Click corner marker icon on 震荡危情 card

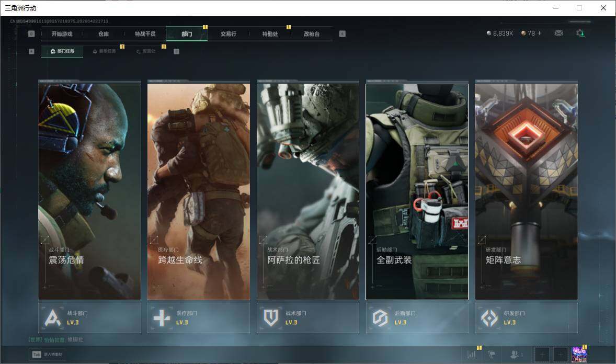click(x=44, y=240)
